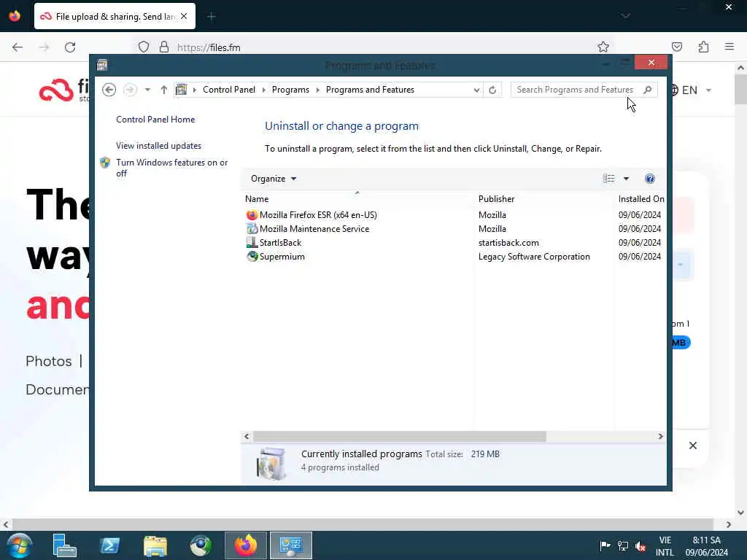The width and height of the screenshot is (747, 560).
Task: Open the Firefox extensions puzzle icon
Action: (x=703, y=47)
